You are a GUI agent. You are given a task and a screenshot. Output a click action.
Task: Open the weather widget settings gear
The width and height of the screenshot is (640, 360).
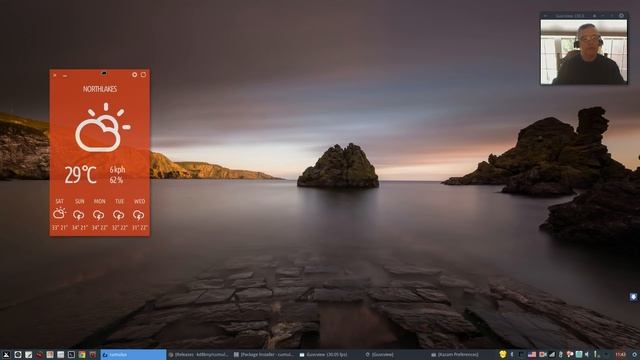134,75
